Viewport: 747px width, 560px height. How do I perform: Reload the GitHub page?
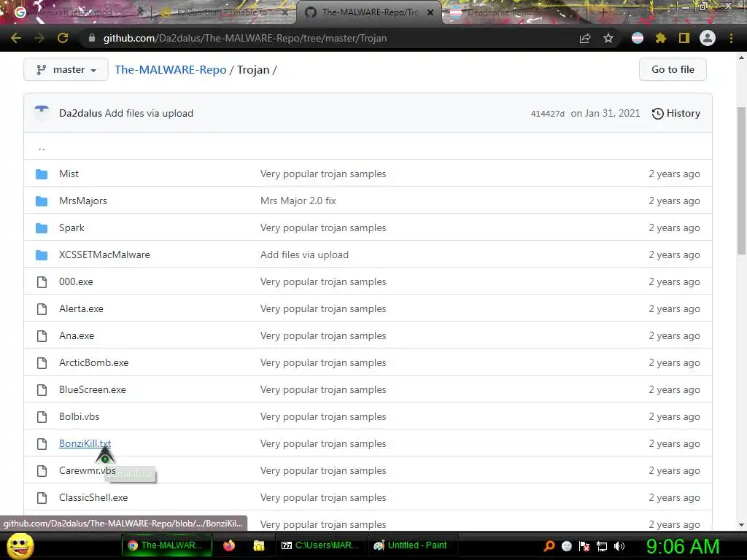63,38
